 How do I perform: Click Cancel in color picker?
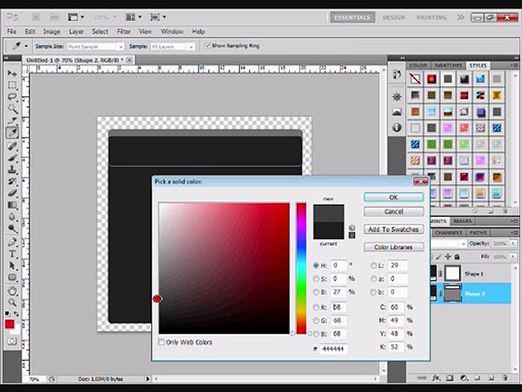(394, 212)
